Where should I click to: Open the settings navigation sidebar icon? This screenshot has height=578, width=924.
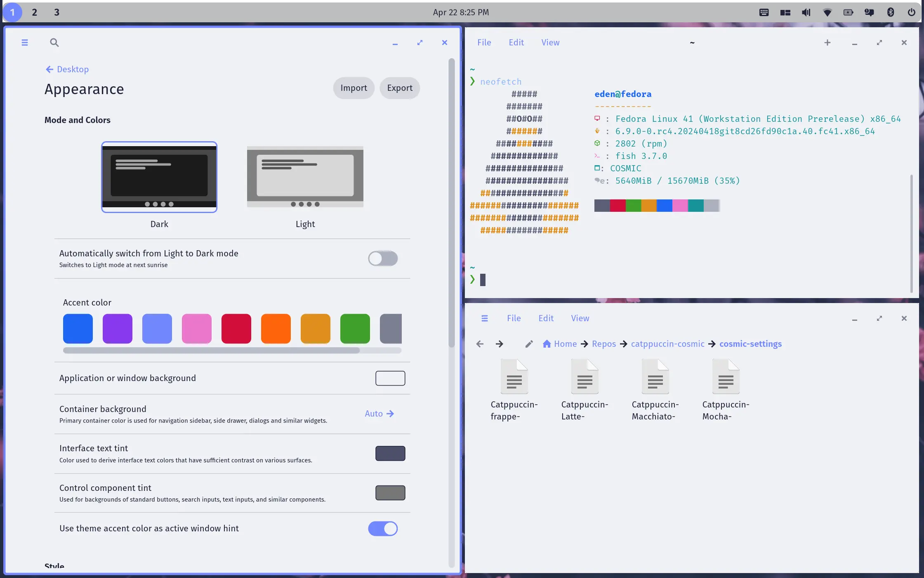(x=25, y=43)
